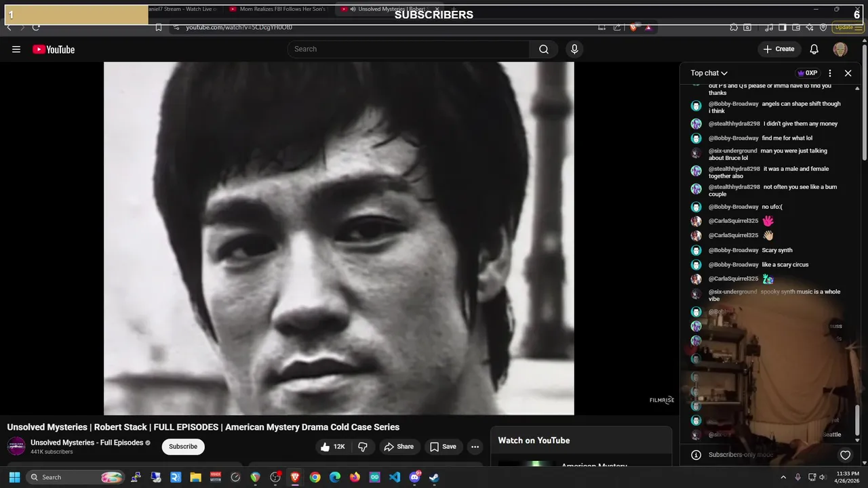Focus the YouTube search box
This screenshot has height=488, width=868.
tap(409, 49)
